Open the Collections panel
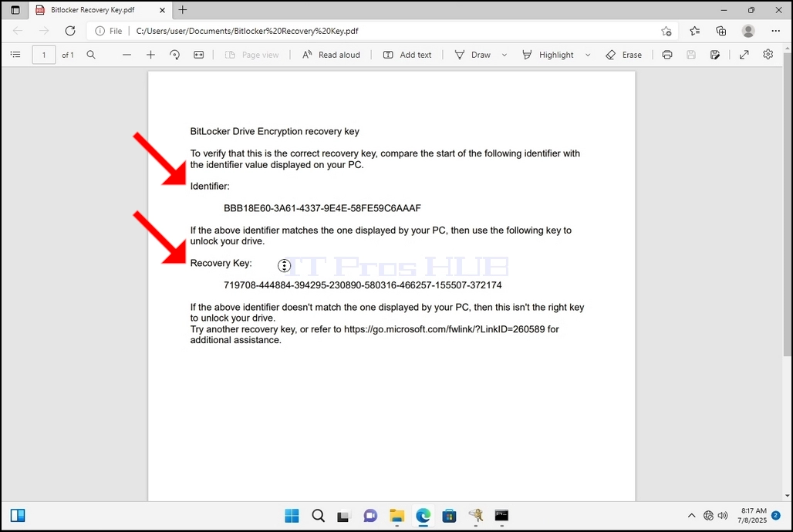Screen dimensions: 793x532 (721, 31)
